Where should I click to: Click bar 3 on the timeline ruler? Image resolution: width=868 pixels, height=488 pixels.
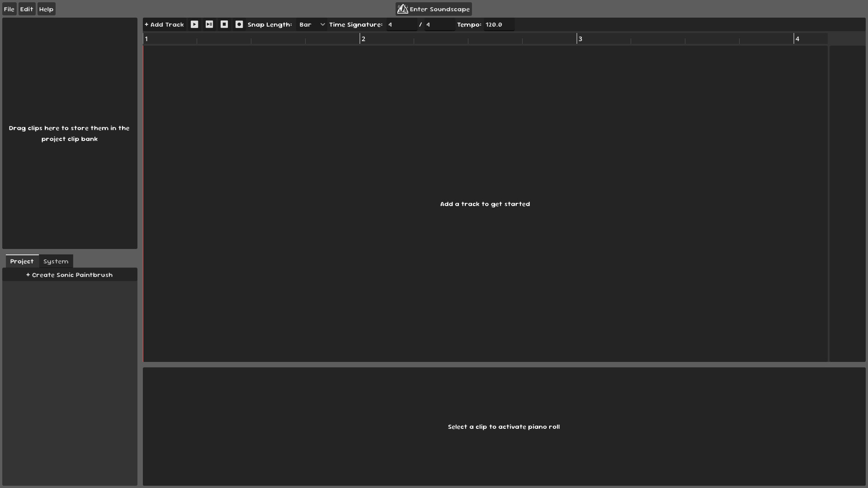(581, 39)
